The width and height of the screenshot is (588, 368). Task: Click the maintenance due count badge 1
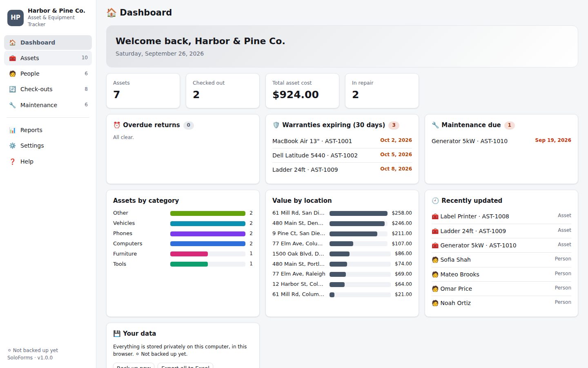pos(509,125)
